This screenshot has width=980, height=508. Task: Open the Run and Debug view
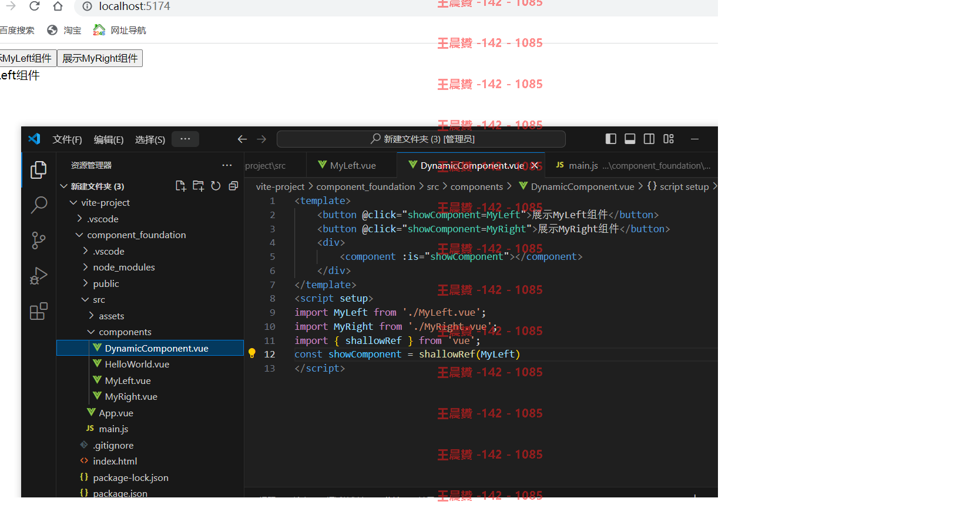coord(39,276)
